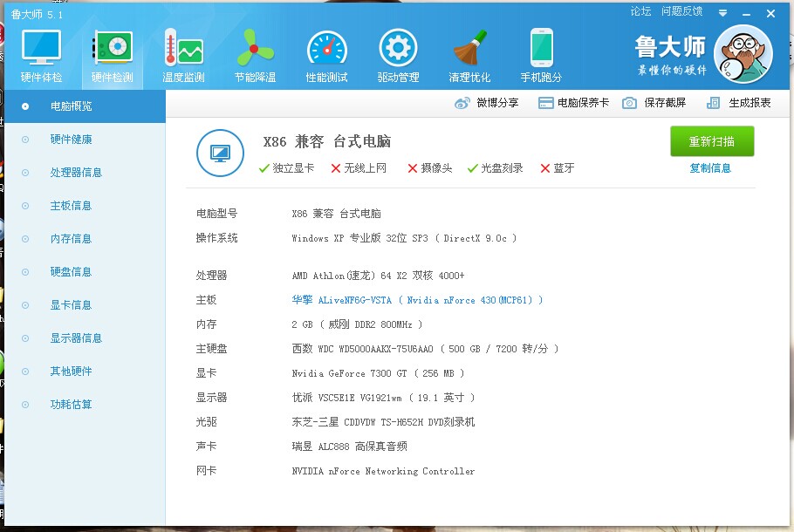Click the 复制信息 link

pyautogui.click(x=710, y=168)
